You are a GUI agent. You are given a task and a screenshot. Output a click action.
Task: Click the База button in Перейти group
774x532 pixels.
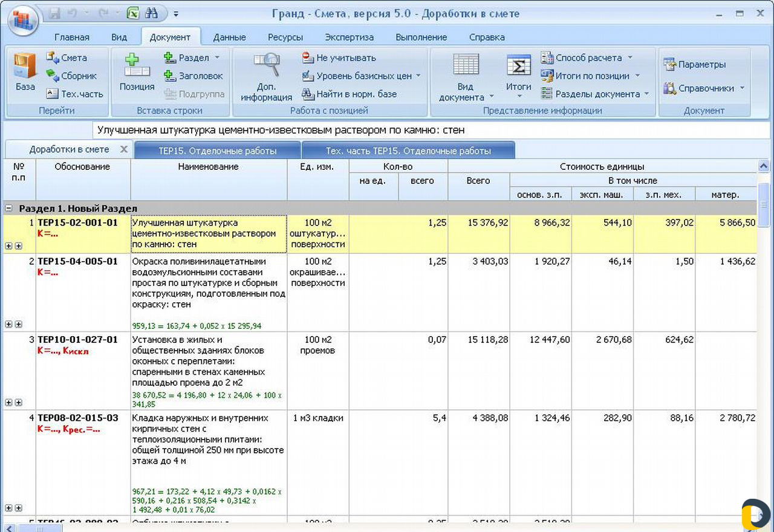coord(25,73)
